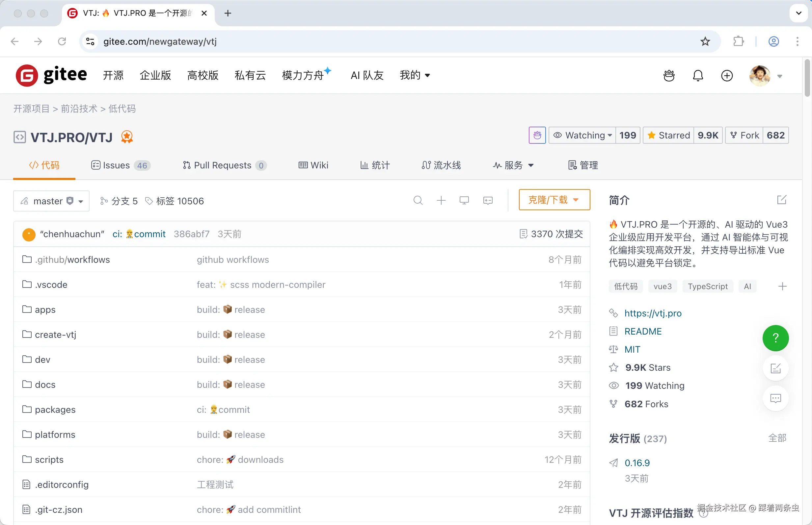Open the Wiki tab

coord(313,165)
